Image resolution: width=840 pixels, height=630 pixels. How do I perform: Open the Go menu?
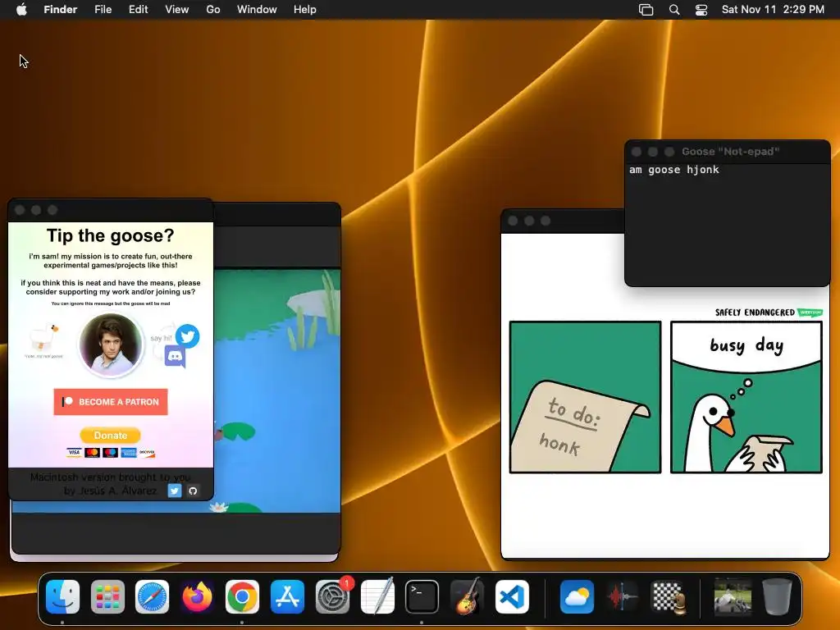click(x=213, y=10)
